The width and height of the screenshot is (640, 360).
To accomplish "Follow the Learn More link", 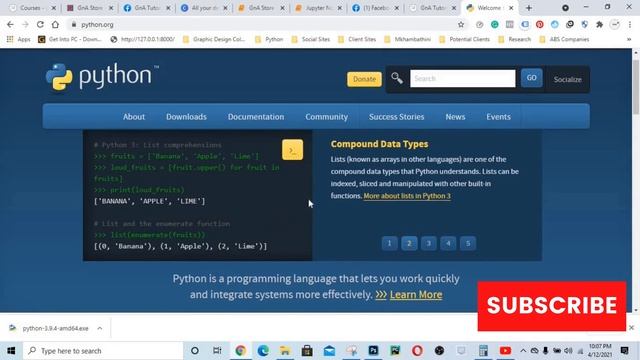I will pyautogui.click(x=416, y=295).
